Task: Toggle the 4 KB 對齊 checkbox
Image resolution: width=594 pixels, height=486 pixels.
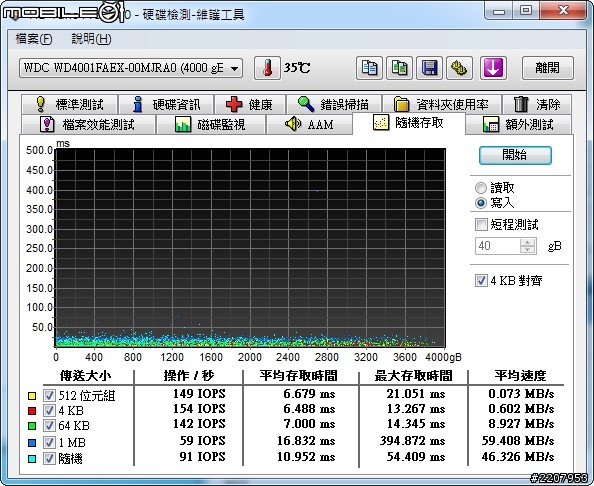Action: [x=481, y=281]
